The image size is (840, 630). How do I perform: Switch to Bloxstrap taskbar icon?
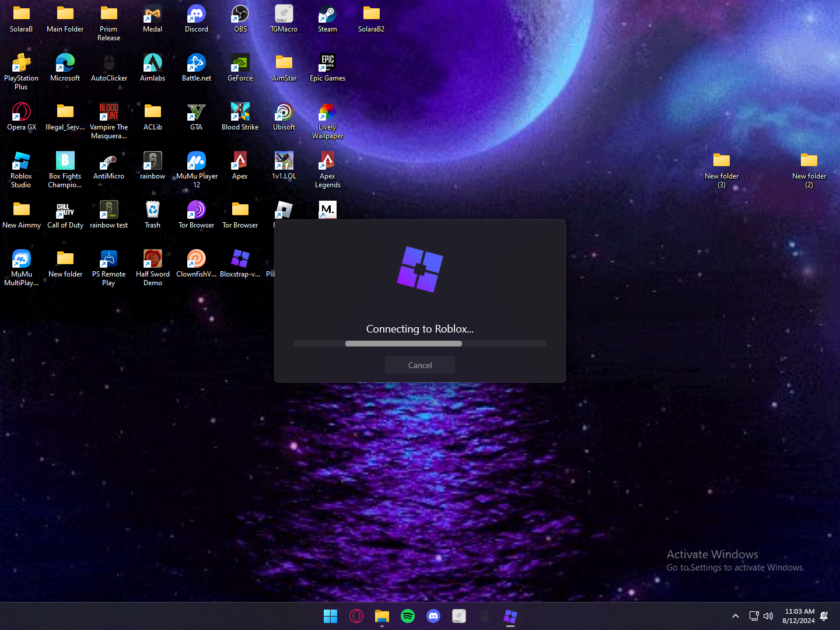[510, 616]
